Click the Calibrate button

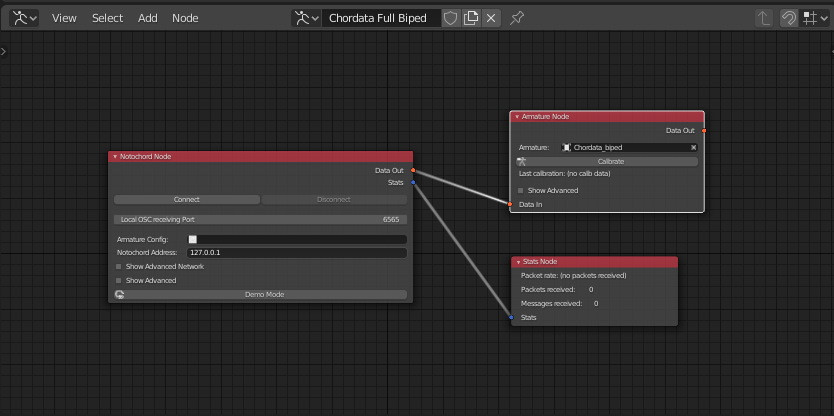607,161
